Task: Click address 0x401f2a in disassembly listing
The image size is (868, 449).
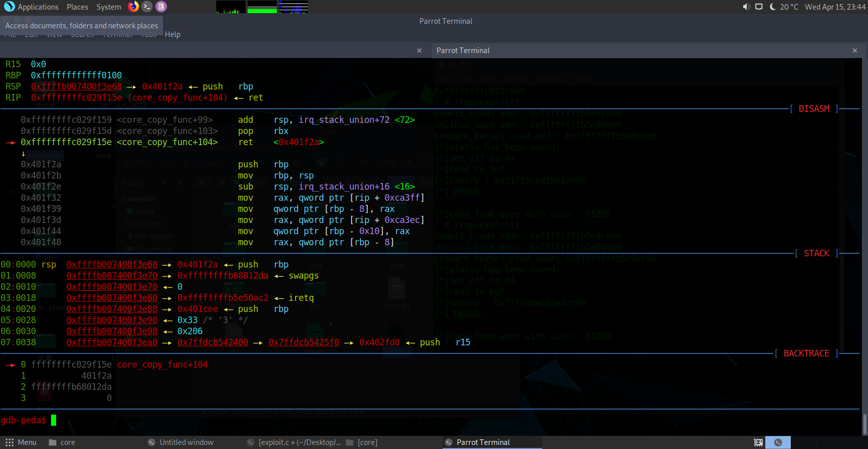Action: [41, 164]
